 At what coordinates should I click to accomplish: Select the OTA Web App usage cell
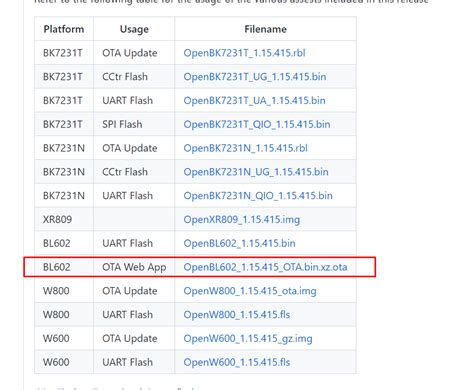point(134,267)
